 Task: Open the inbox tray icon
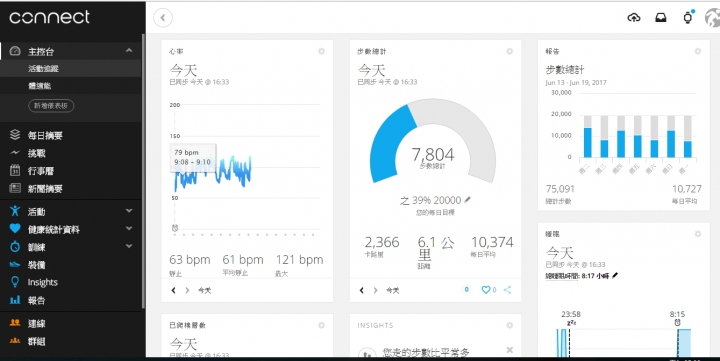[x=661, y=18]
